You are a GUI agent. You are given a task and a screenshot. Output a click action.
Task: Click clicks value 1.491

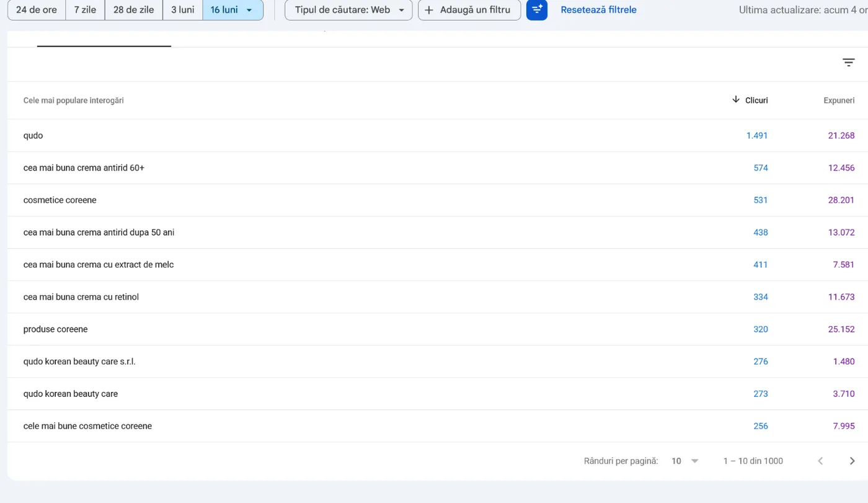tap(757, 135)
